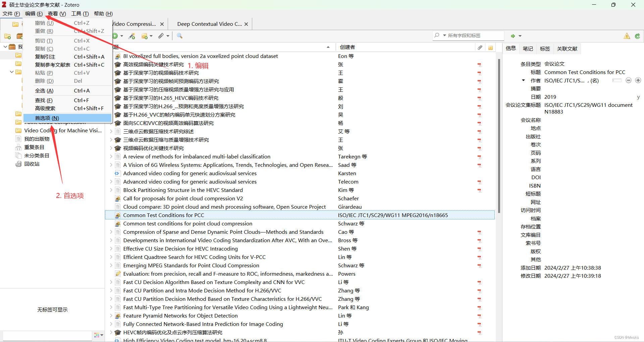
Task: Open the 工具 (T) menu
Action: pos(80,14)
